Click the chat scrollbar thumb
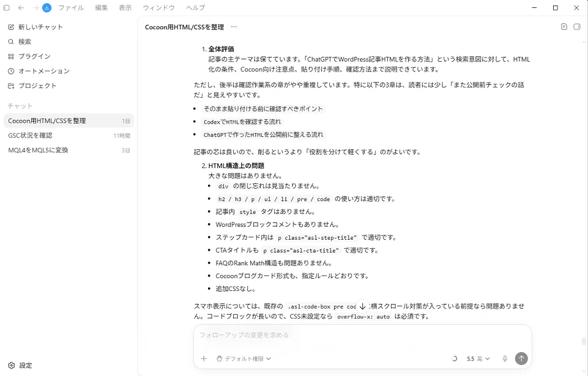Viewport: 588px width, 376px height. point(584,342)
